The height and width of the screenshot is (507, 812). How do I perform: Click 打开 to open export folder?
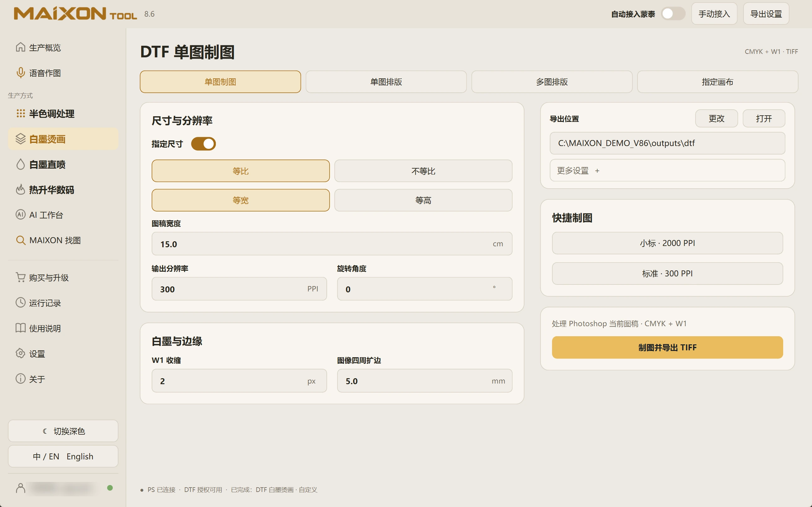[x=764, y=118]
